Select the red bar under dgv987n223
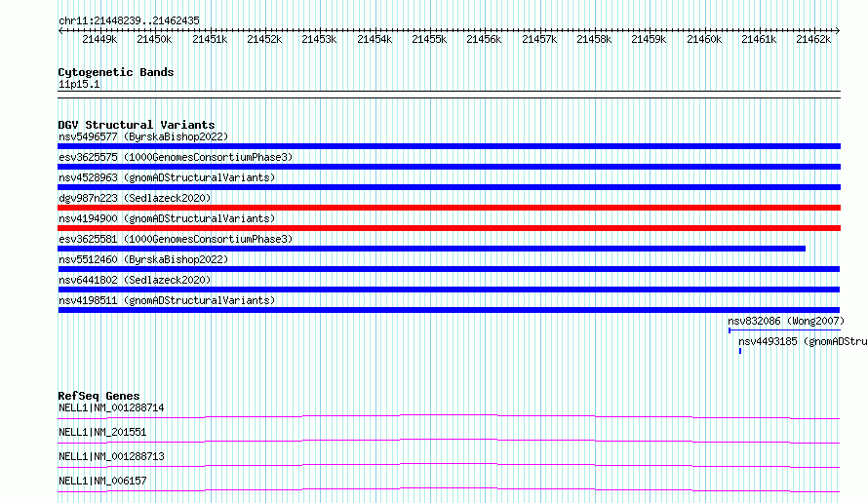868x503 pixels. 449,208
